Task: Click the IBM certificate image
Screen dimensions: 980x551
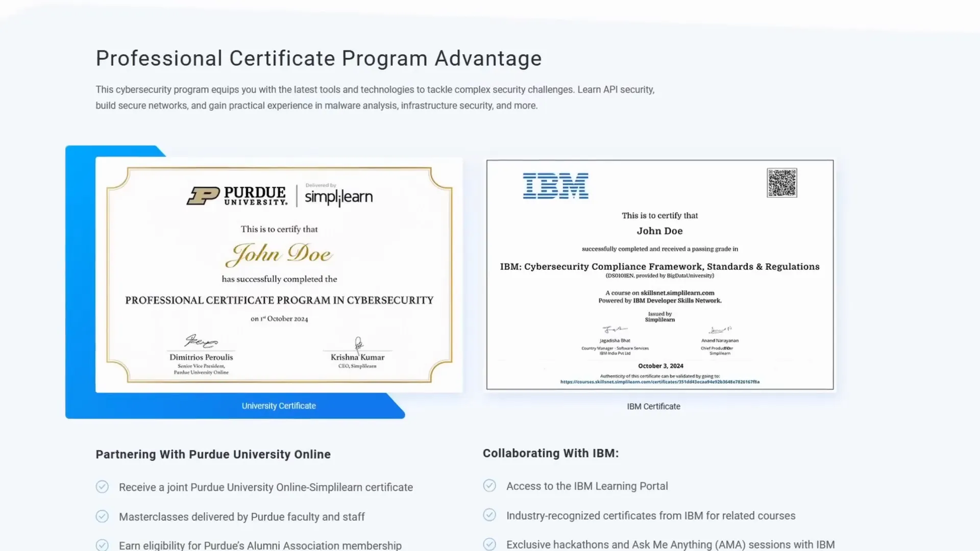Action: click(x=660, y=274)
